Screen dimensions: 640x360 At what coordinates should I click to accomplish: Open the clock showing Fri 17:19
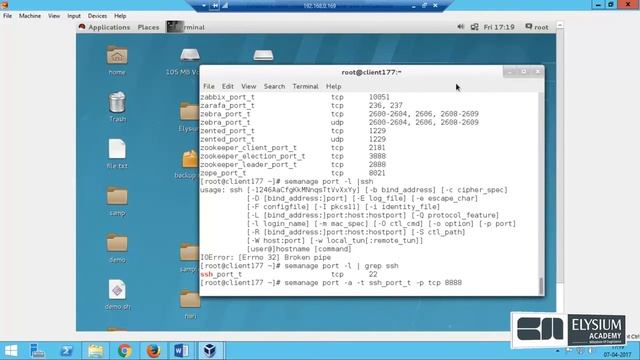pyautogui.click(x=499, y=27)
